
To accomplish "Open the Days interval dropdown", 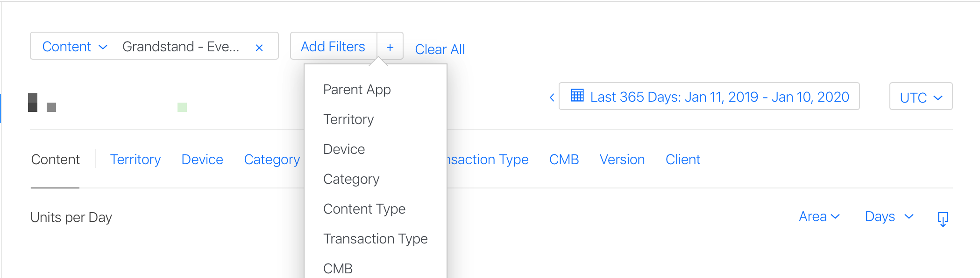I will tap(889, 216).
